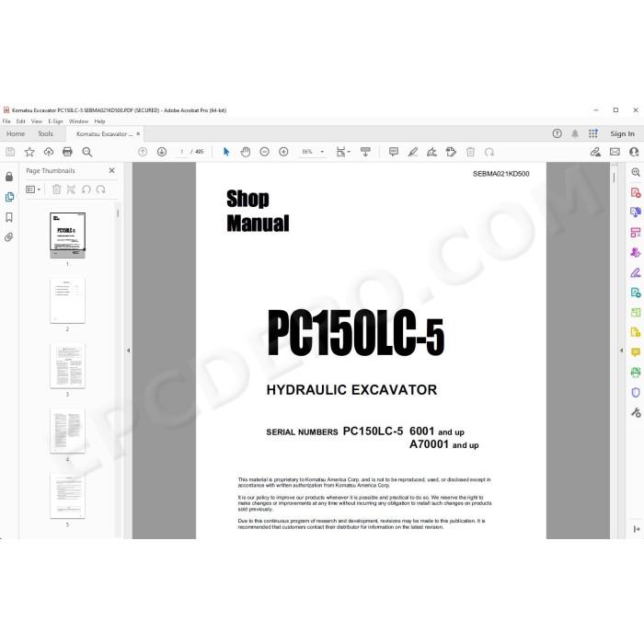Add a sticky note comment

[x=394, y=152]
